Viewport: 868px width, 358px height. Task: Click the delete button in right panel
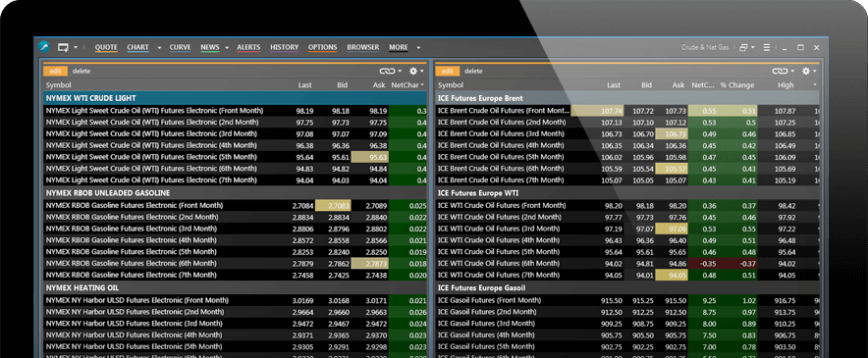point(473,71)
